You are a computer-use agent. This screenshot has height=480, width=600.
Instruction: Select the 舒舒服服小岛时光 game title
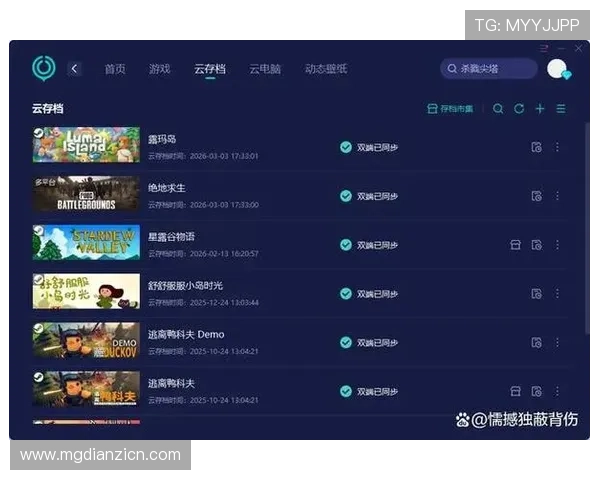coord(185,286)
